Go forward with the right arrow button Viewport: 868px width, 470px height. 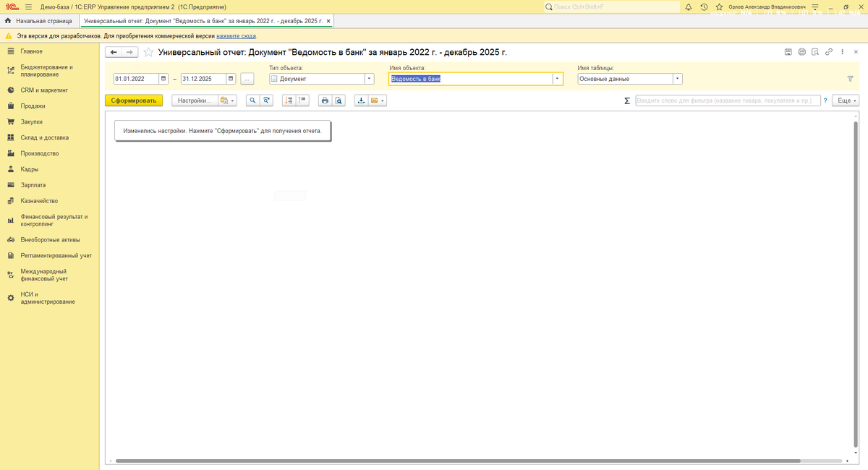(129, 52)
